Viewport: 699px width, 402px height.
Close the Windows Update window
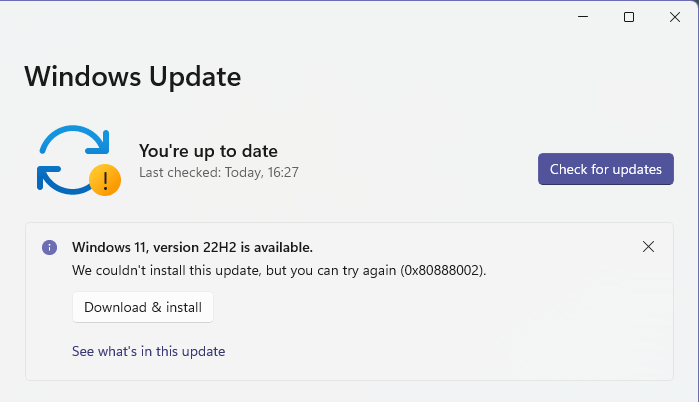674,17
